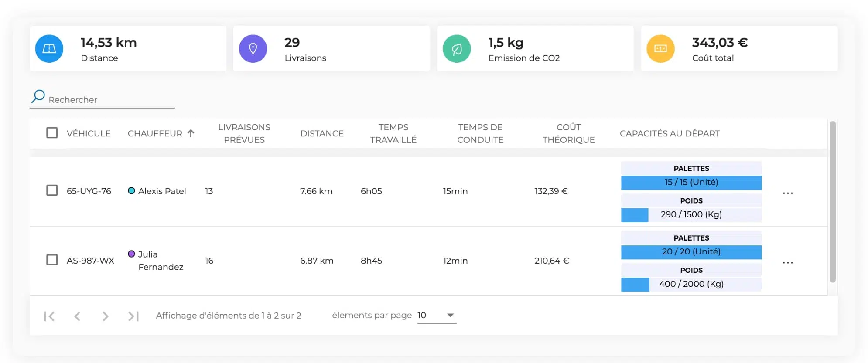Click the 8h45 worked time cell

coord(371,261)
